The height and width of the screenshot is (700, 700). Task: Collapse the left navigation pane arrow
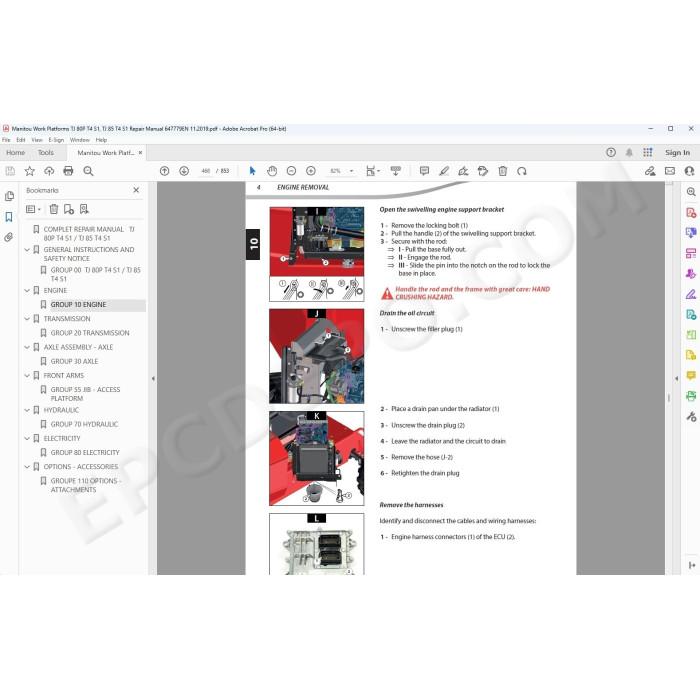[x=153, y=379]
